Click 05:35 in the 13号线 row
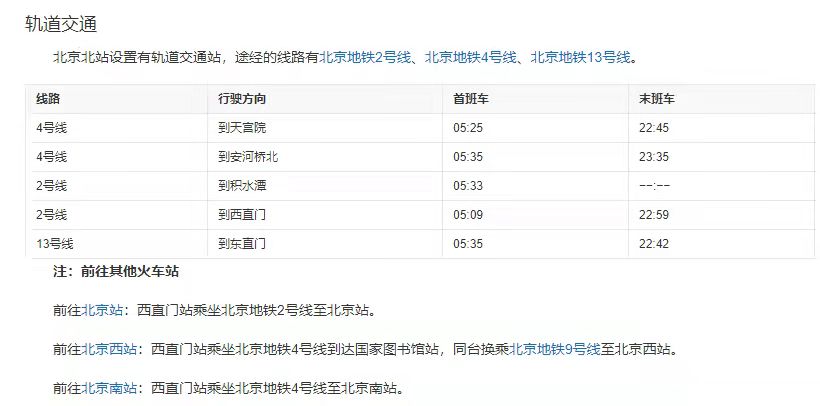 [468, 244]
